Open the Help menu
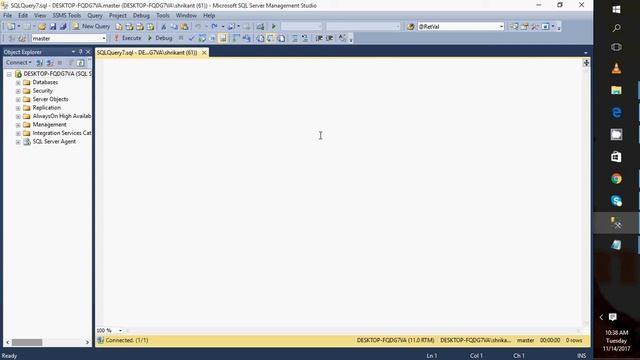Viewport: 640px width, 360px height. [x=209, y=16]
